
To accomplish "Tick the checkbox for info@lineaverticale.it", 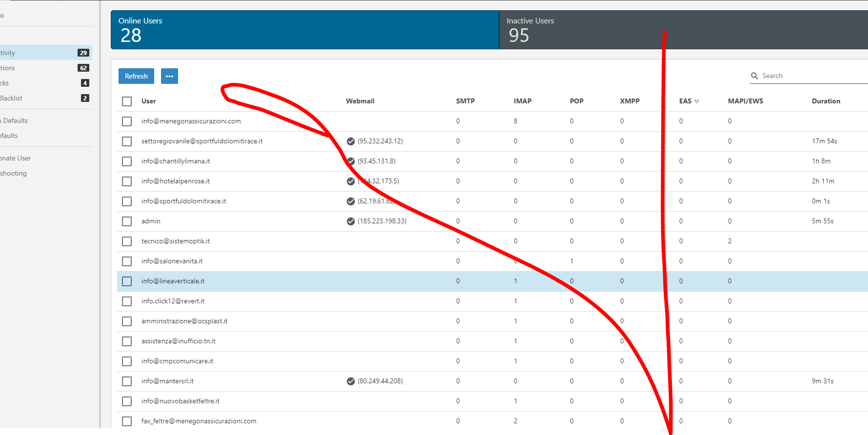I will 127,281.
